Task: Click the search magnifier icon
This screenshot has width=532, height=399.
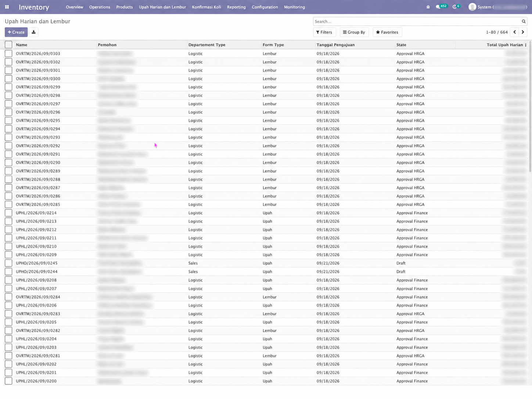Action: pyautogui.click(x=524, y=21)
